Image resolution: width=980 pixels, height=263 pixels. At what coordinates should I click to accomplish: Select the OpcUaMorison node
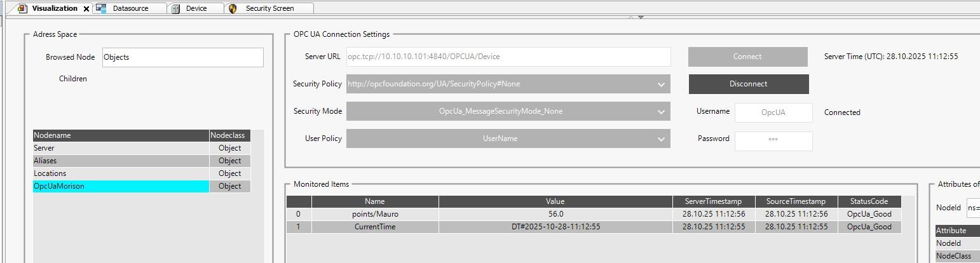[121, 186]
